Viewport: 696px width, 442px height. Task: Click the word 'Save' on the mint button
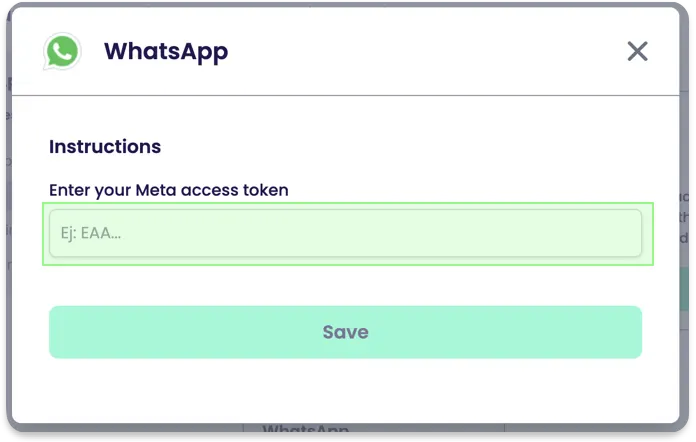point(345,332)
